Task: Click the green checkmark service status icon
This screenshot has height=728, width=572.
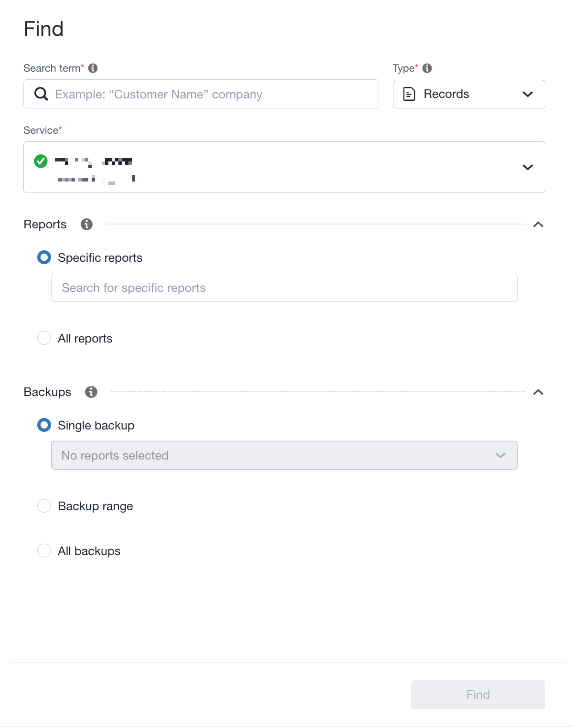Action: 41,161
